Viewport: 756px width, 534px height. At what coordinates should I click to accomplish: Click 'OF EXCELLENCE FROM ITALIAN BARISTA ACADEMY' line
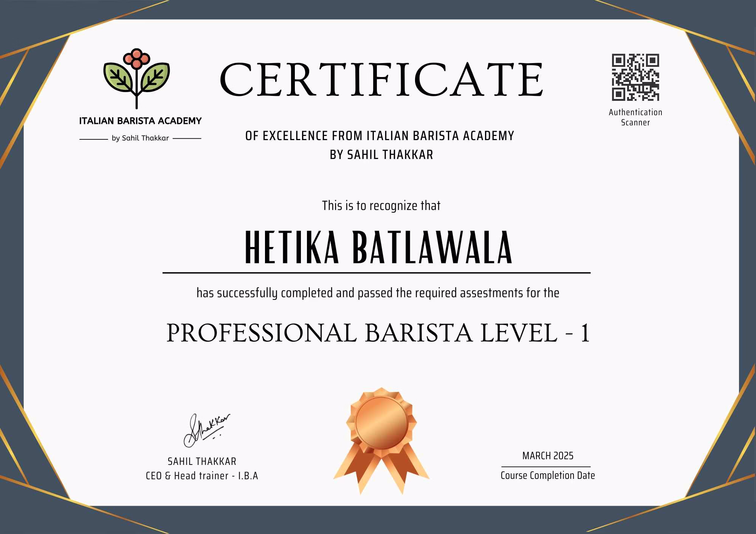(380, 136)
